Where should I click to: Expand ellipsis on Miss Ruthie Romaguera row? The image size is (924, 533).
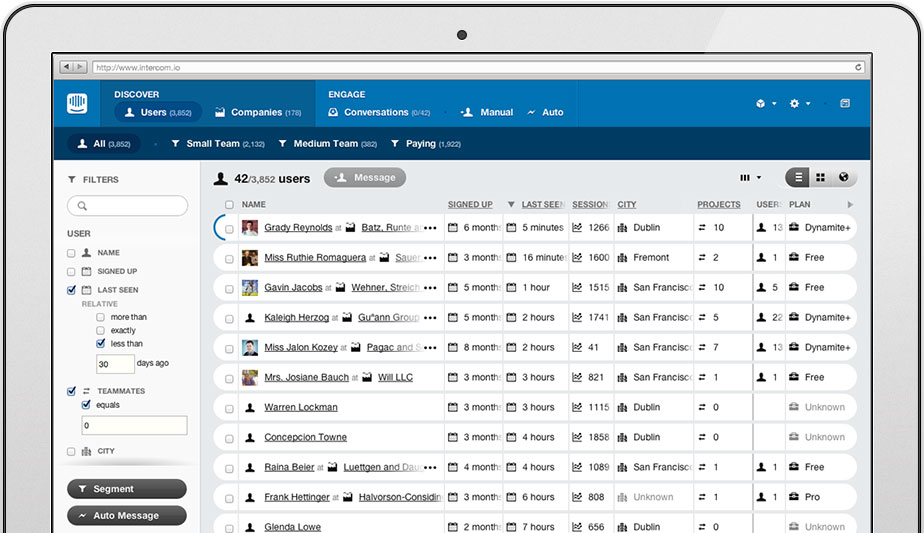click(x=431, y=258)
